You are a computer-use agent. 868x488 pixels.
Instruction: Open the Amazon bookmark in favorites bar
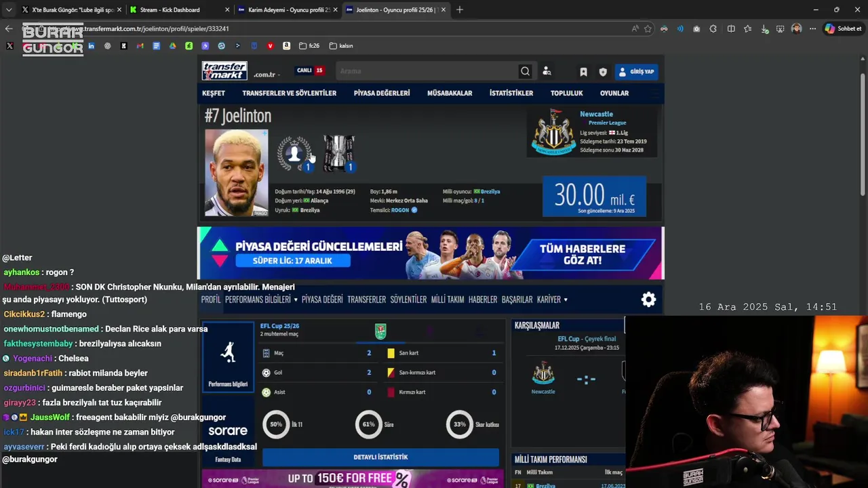(286, 46)
